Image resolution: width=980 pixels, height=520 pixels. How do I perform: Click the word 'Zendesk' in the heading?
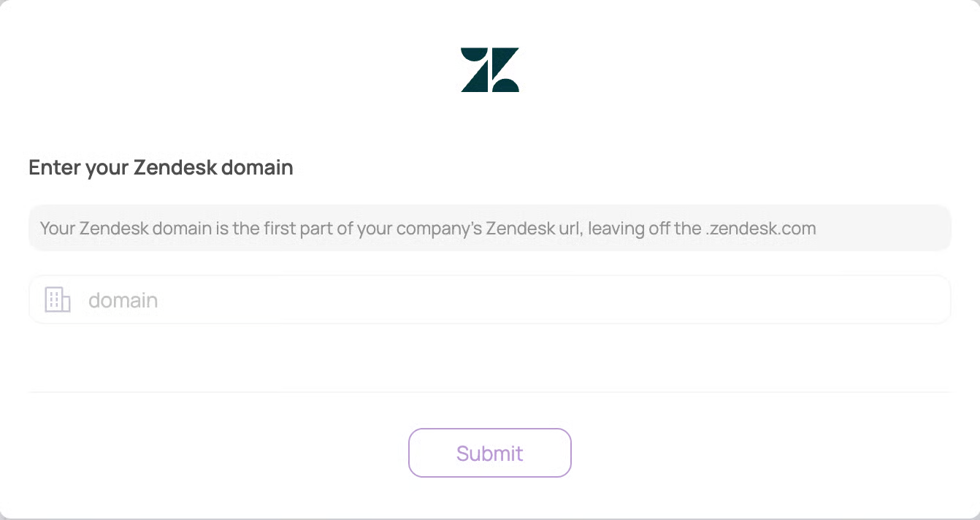coord(175,167)
